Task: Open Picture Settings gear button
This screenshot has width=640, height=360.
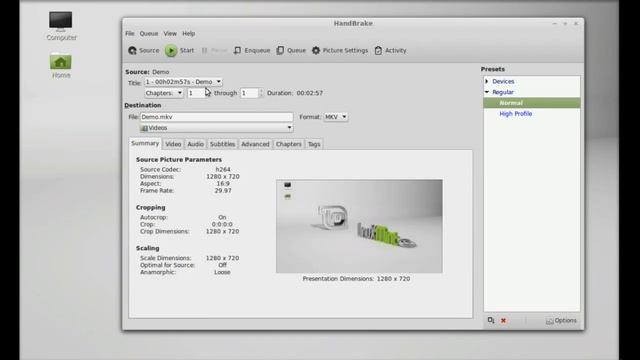Action: (x=340, y=51)
